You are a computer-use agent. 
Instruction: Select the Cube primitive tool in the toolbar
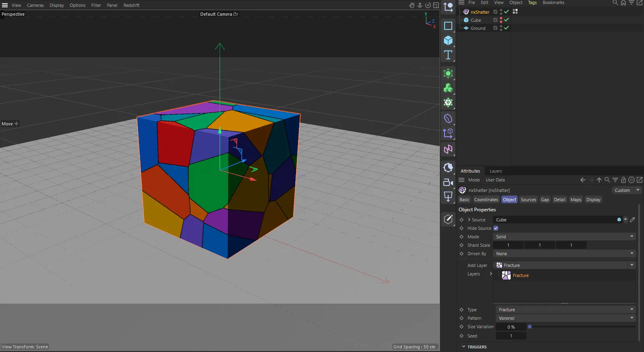click(x=448, y=40)
